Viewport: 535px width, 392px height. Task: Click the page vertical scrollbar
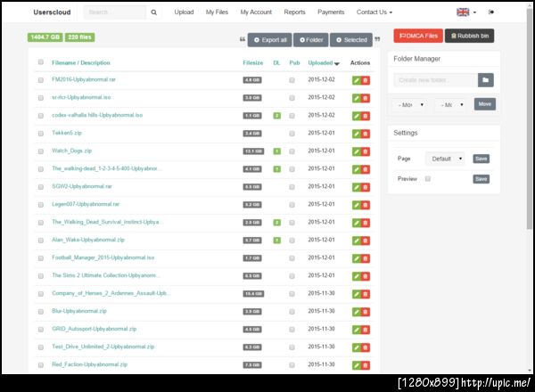529,119
